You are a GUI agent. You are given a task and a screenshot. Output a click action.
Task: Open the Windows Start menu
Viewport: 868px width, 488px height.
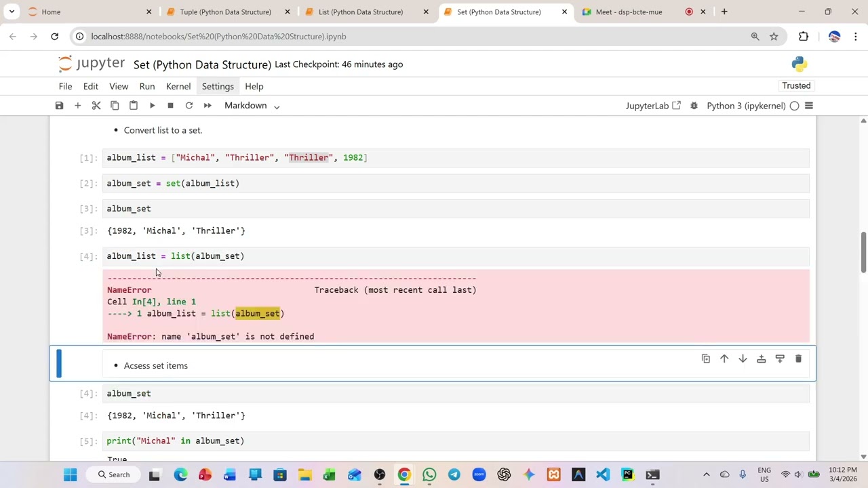[70, 474]
